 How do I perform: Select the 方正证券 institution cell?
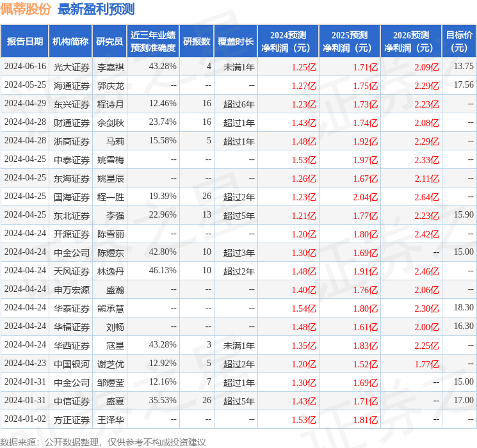point(72,419)
